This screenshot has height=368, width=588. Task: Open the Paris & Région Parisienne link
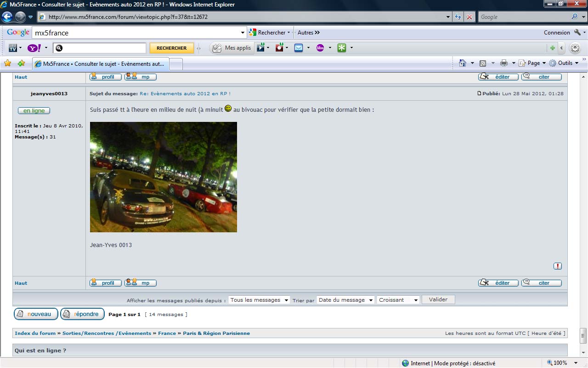pyautogui.click(x=216, y=333)
